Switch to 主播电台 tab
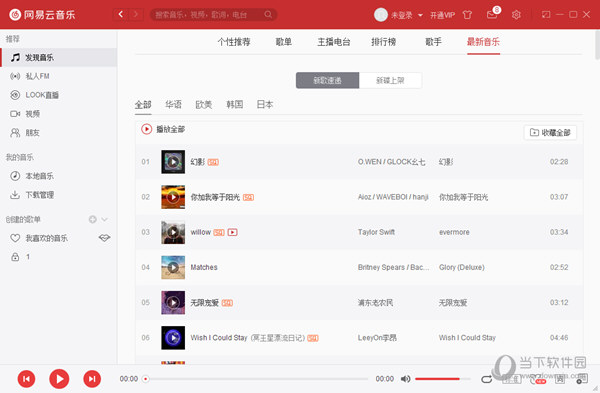The image size is (600, 393). click(334, 42)
